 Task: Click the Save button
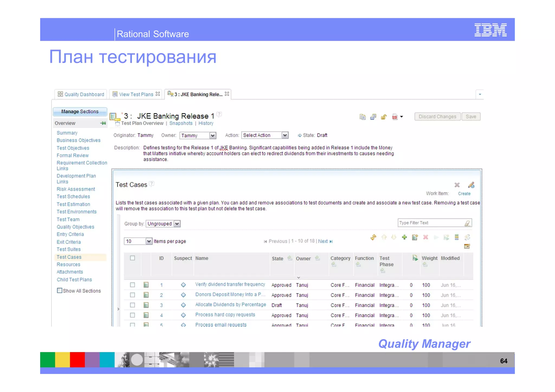471,117
